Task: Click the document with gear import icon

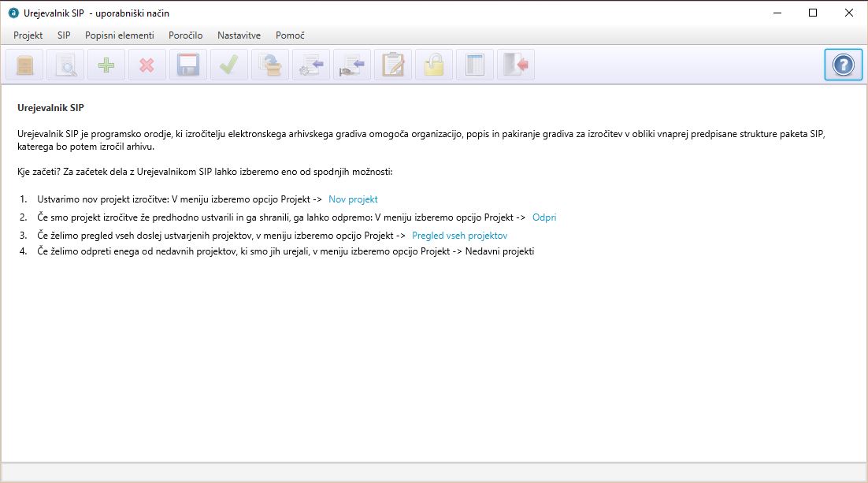Action: [310, 65]
